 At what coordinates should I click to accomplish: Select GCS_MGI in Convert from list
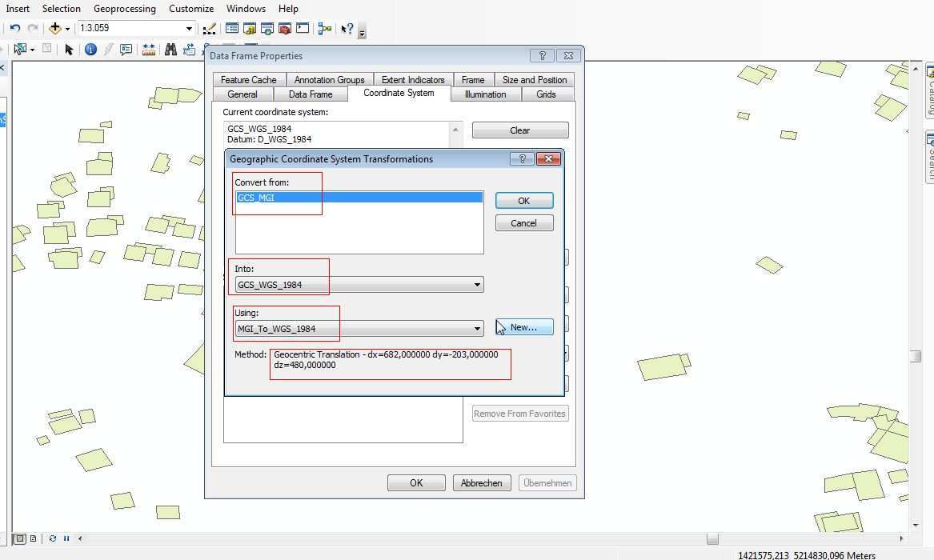[x=359, y=198]
